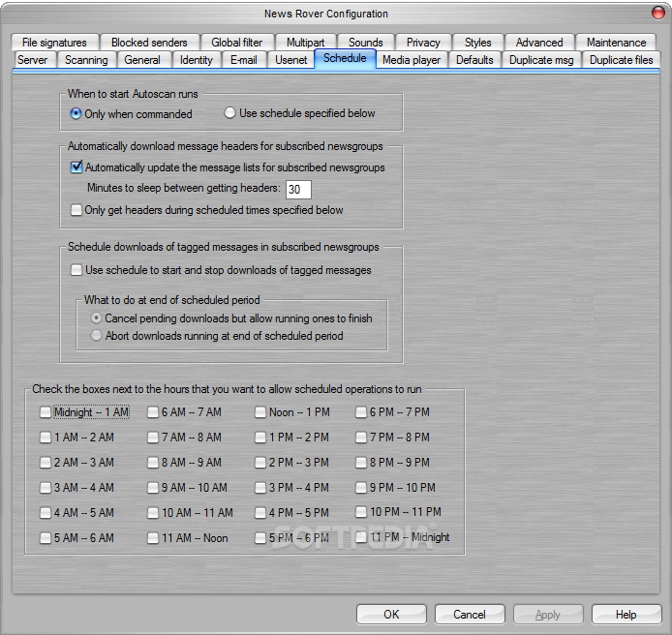Click the Cancel button
Screen dimensions: 672x635
click(470, 615)
